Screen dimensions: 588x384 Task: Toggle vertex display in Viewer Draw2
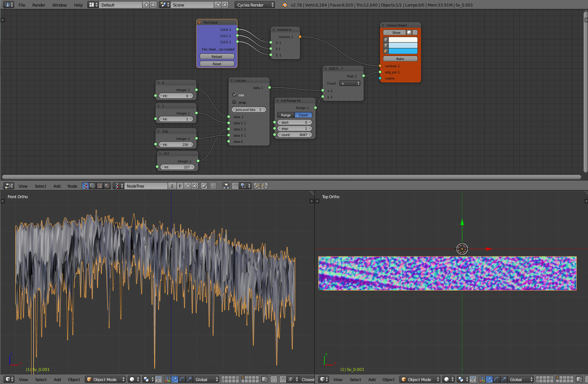pos(386,40)
